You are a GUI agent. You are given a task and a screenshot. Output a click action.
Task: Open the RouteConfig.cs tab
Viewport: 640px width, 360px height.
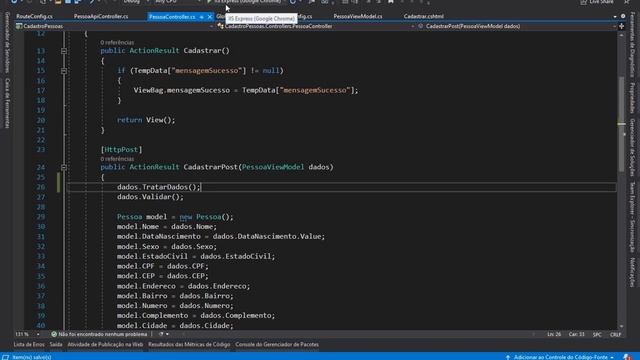[x=34, y=17]
